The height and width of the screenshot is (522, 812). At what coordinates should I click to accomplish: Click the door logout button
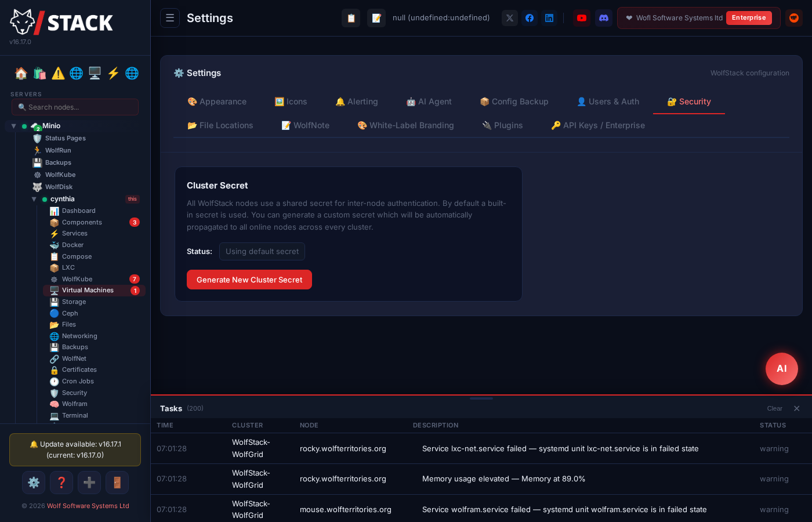tap(117, 483)
